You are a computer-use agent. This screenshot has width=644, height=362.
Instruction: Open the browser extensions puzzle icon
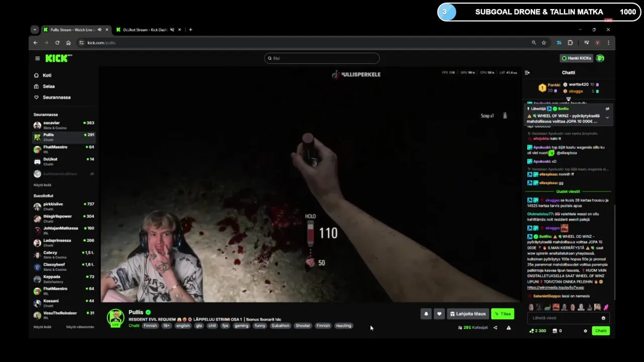[x=570, y=43]
